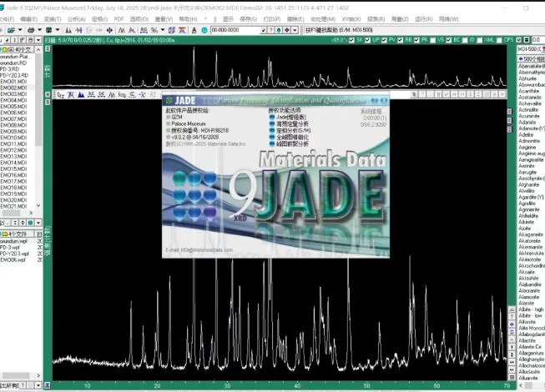545x392 pixels.
Task: Open the dropdown arrow next to % icon
Action: [x=163, y=30]
